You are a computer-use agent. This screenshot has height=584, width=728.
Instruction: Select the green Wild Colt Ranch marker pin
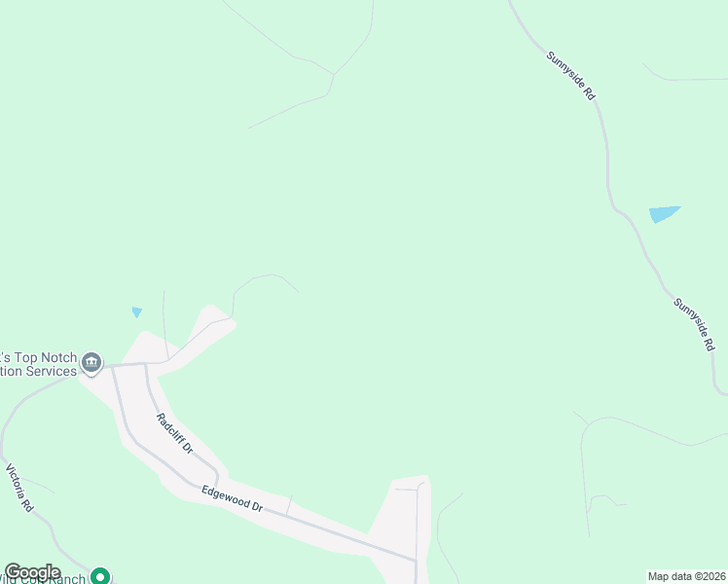point(100,575)
